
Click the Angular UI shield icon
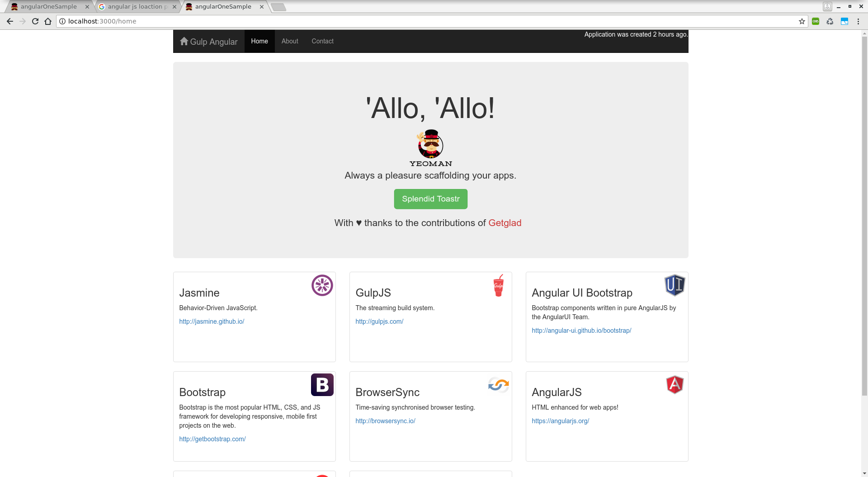tap(675, 285)
